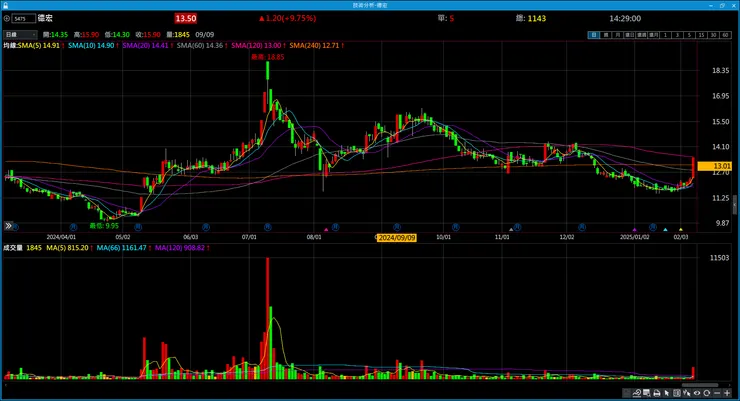Click the cyan triangle marker before 02/03
The width and height of the screenshot is (740, 401).
pos(665,230)
